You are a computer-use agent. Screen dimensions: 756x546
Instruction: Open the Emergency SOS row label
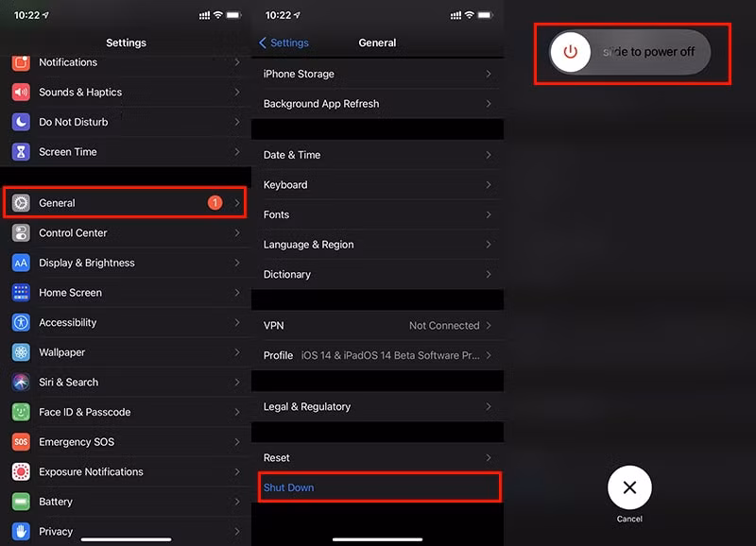[77, 442]
